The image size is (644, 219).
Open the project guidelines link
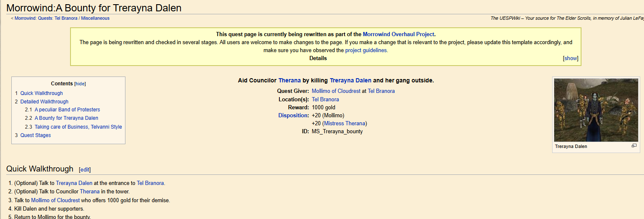click(x=366, y=50)
